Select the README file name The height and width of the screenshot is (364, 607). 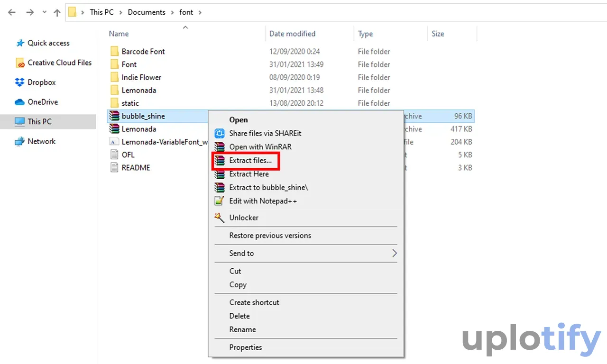pyautogui.click(x=136, y=167)
